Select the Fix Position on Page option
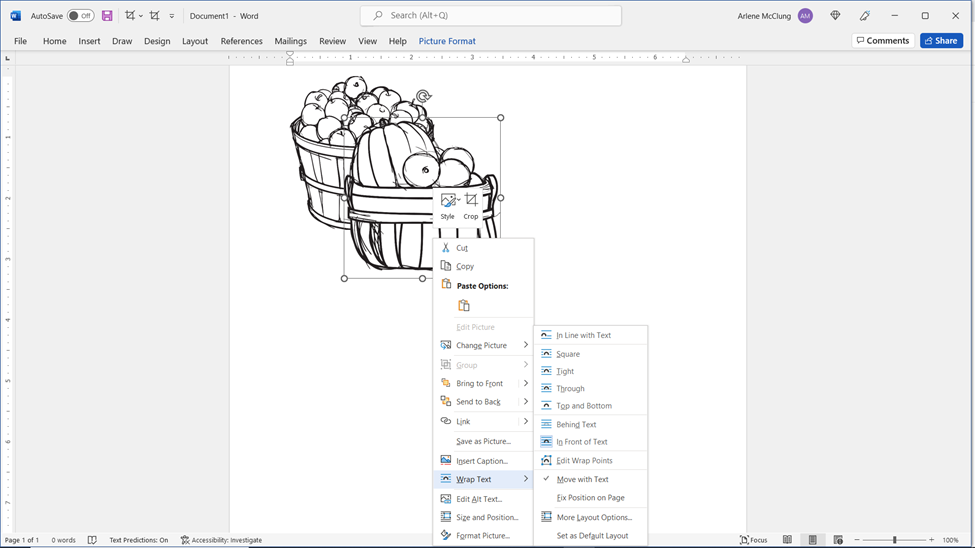This screenshot has height=548, width=975. (590, 498)
